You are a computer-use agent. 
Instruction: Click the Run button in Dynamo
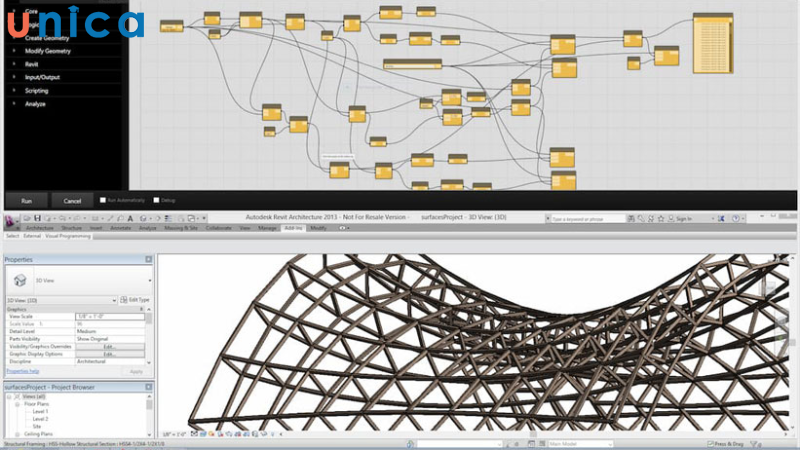pyautogui.click(x=27, y=201)
